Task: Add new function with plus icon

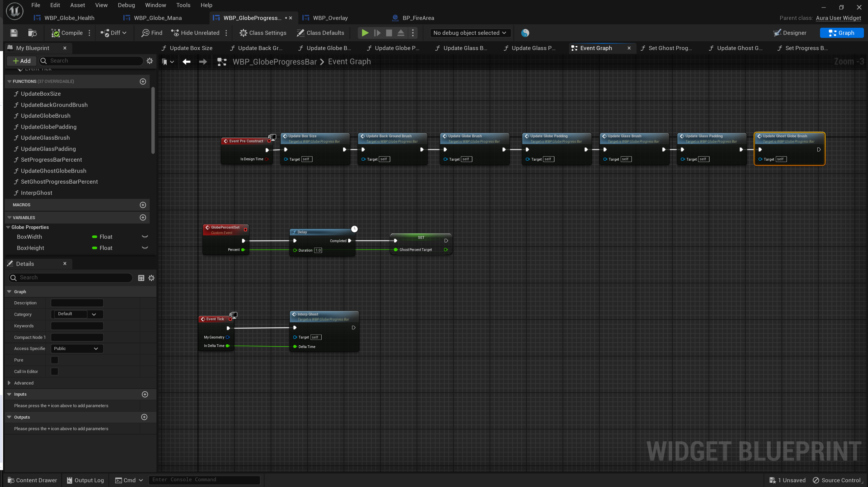Action: point(143,82)
